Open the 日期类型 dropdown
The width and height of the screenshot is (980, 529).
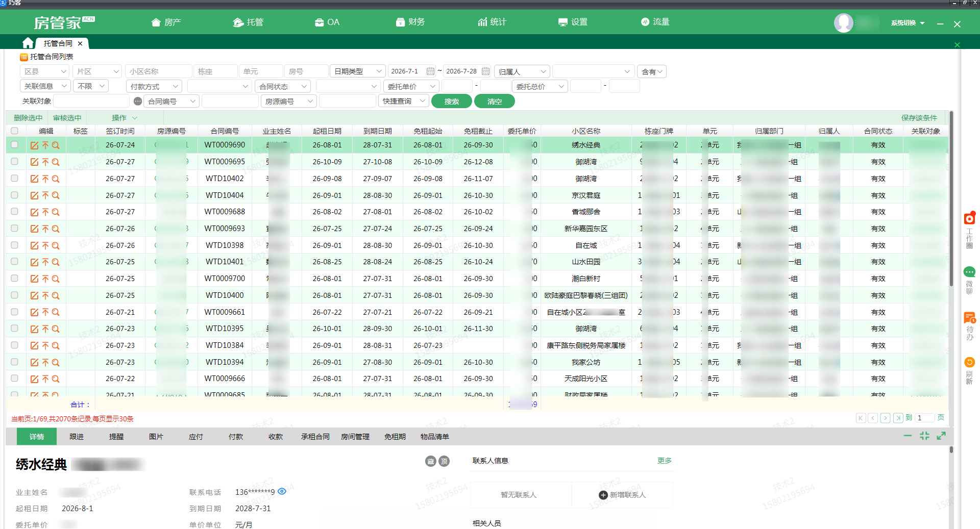point(357,71)
